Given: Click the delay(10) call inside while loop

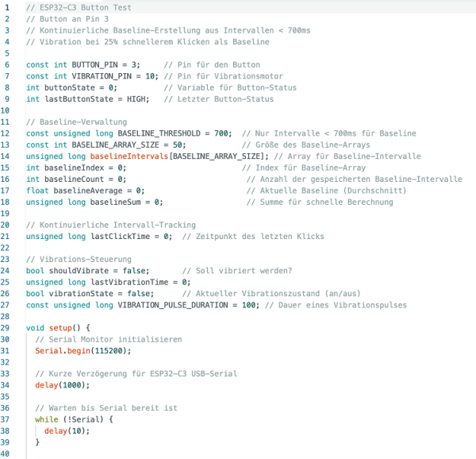Looking at the screenshot, I should (67, 430).
